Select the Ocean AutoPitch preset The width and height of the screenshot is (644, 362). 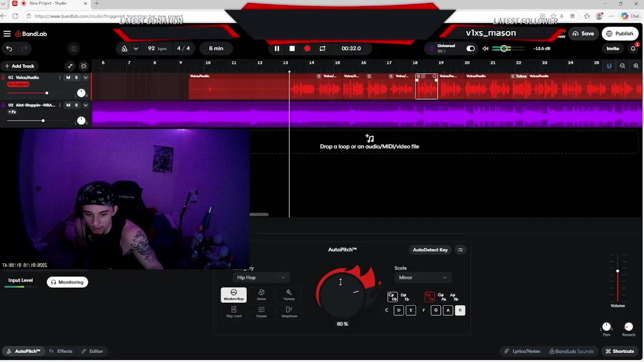click(261, 312)
